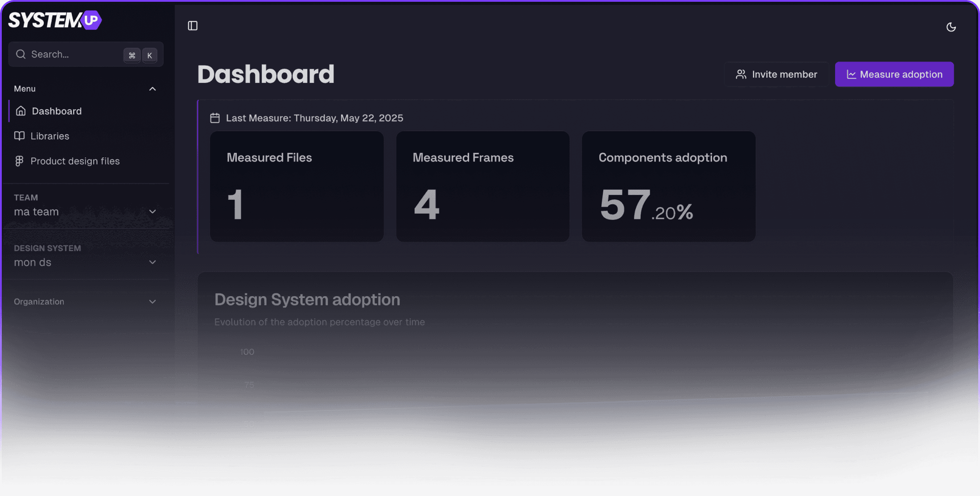This screenshot has width=980, height=496.
Task: Switch theme with moon icon
Action: click(951, 27)
